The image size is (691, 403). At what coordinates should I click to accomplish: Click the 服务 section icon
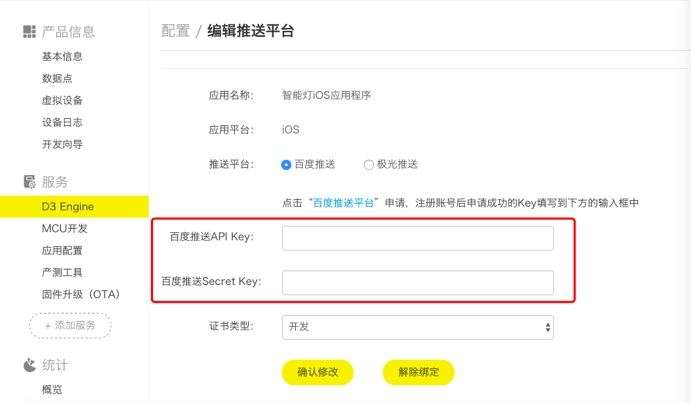click(29, 182)
